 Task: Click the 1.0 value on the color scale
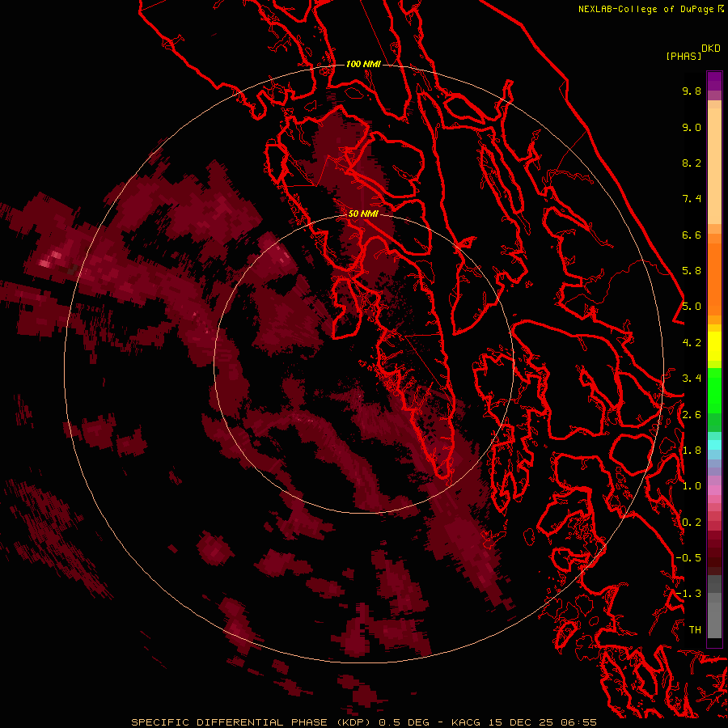[692, 486]
